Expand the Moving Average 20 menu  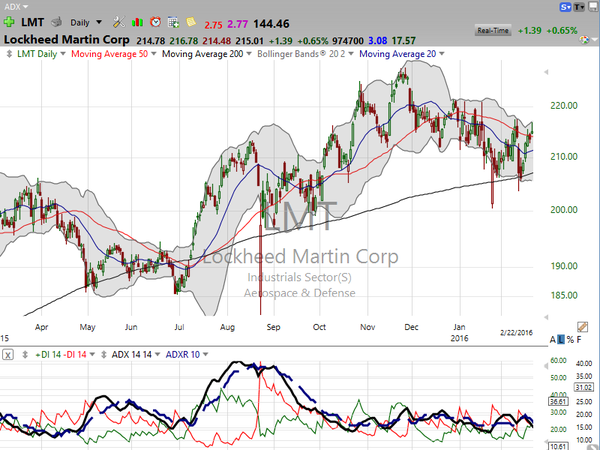pos(442,54)
